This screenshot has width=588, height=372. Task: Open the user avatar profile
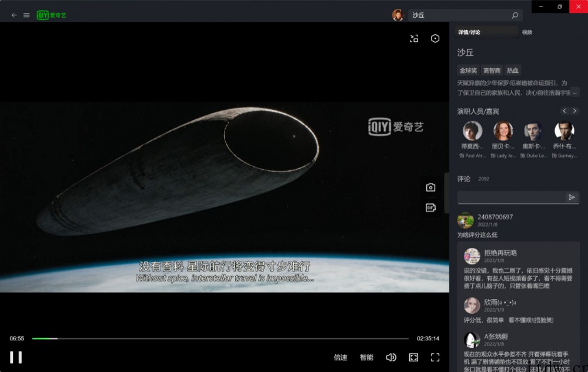coord(397,15)
